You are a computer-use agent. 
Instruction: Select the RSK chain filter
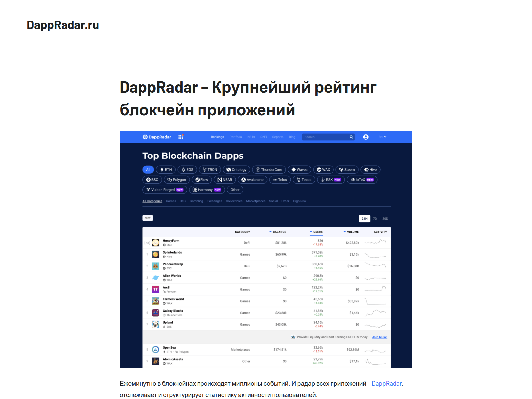point(331,180)
